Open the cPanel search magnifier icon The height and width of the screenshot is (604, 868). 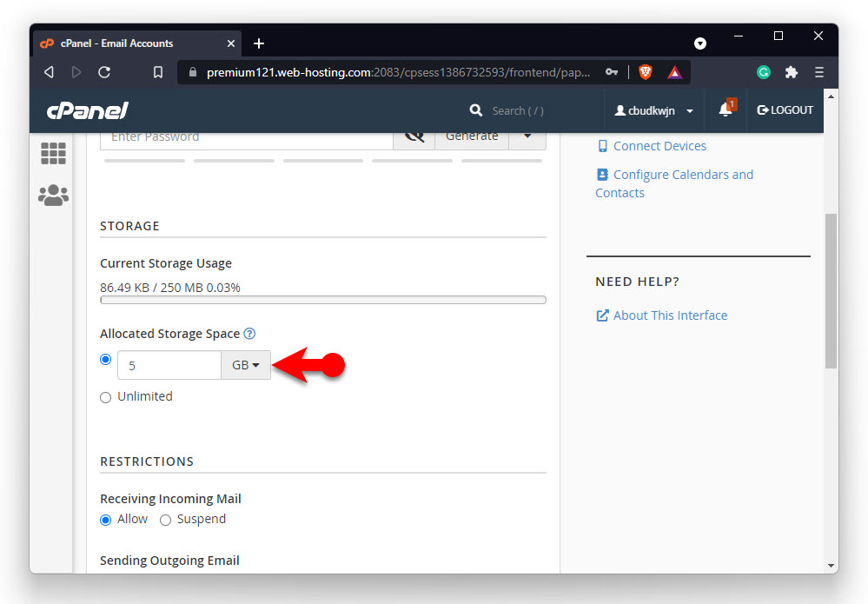coord(475,110)
